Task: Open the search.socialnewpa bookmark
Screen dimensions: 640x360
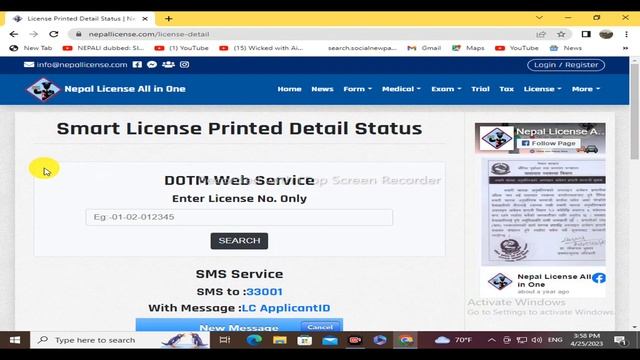Action: pos(362,48)
